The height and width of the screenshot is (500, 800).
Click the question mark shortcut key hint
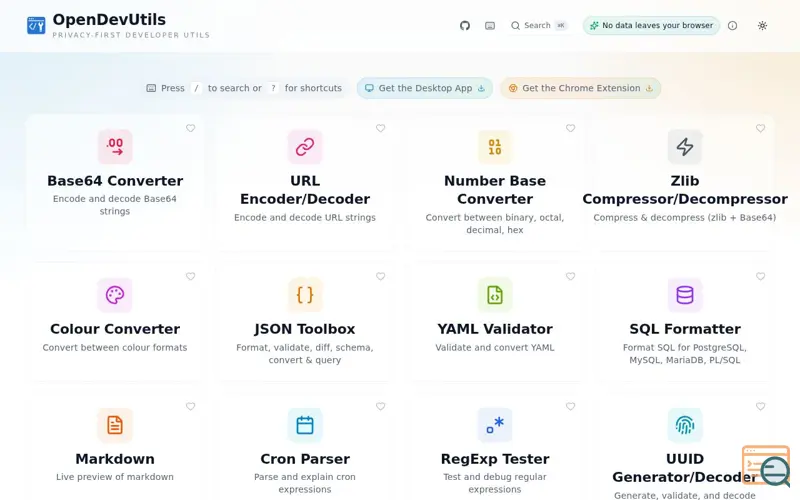[273, 88]
